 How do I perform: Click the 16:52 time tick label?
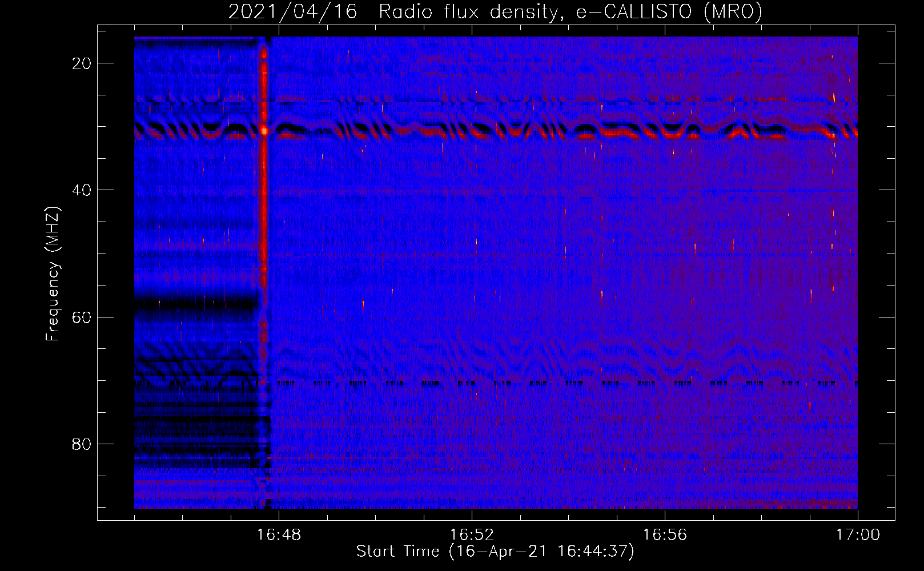pos(472,535)
